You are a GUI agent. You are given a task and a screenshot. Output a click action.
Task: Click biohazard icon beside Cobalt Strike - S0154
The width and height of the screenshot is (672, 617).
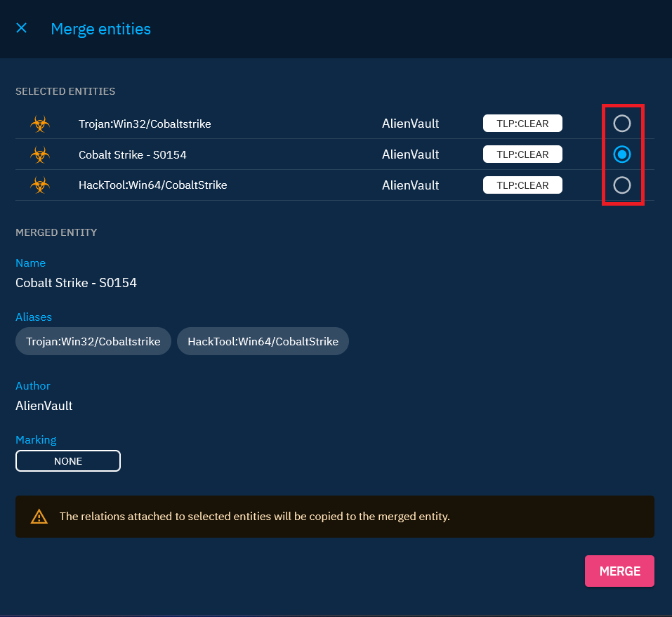[x=40, y=154]
